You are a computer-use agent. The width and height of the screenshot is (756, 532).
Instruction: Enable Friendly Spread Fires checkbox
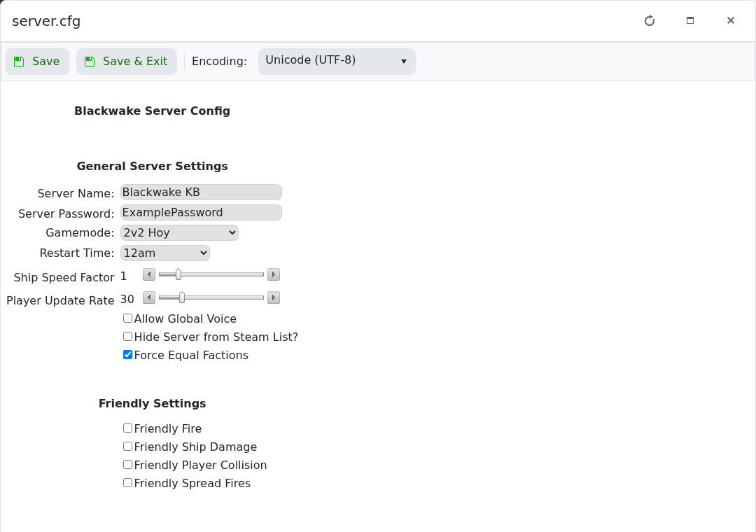click(x=128, y=483)
